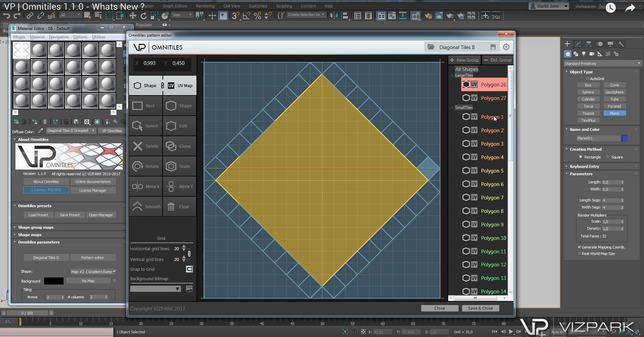Expand the Shape group maps rollout
This screenshot has width=644, height=337.
(x=36, y=227)
